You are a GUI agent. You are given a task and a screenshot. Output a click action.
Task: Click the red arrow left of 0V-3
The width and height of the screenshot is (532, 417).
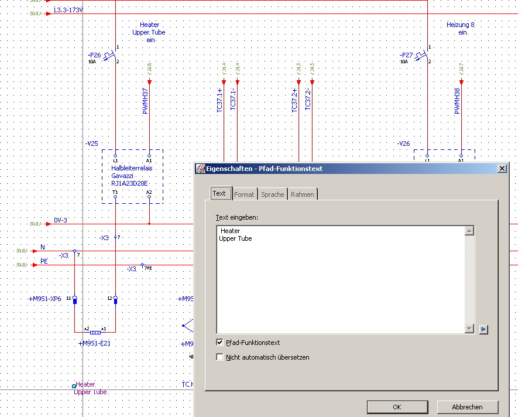(48, 224)
